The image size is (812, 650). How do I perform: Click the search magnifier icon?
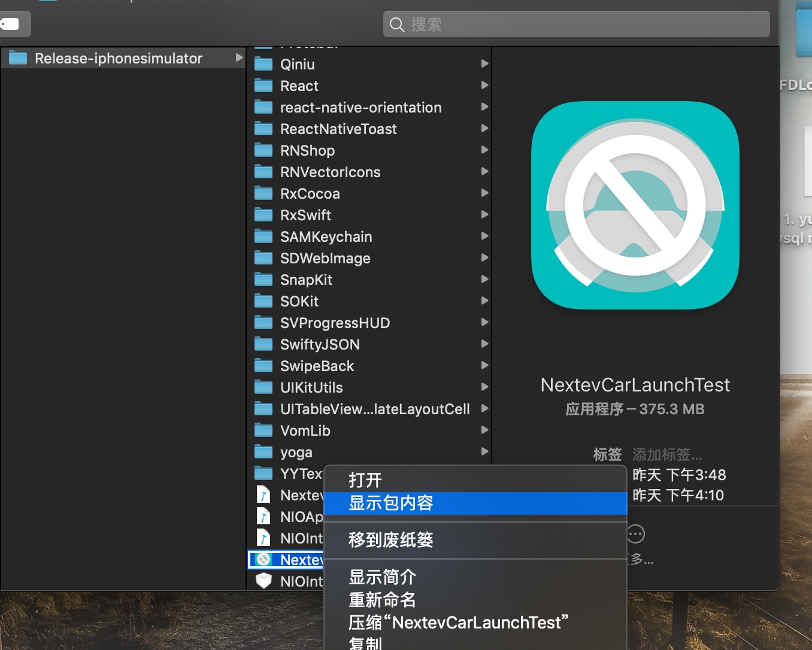click(396, 25)
